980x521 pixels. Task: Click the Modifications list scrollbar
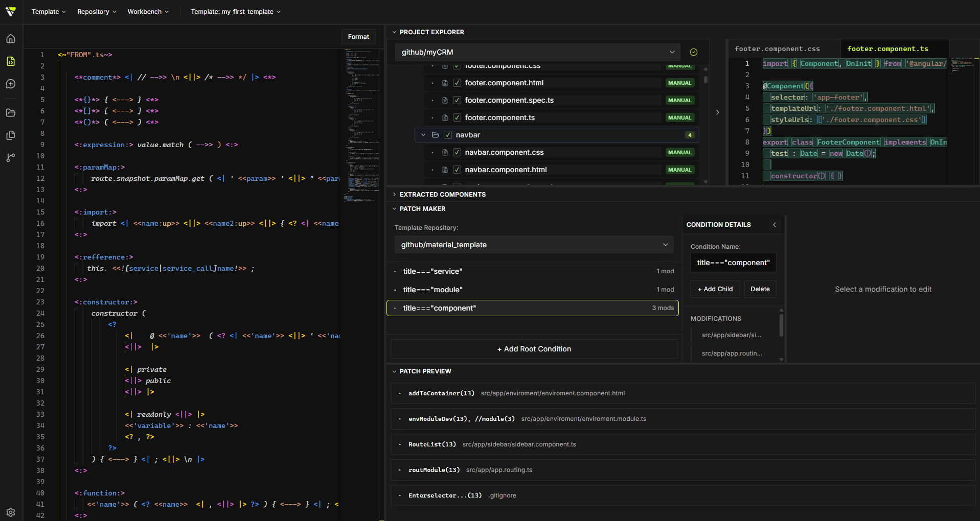(x=781, y=325)
